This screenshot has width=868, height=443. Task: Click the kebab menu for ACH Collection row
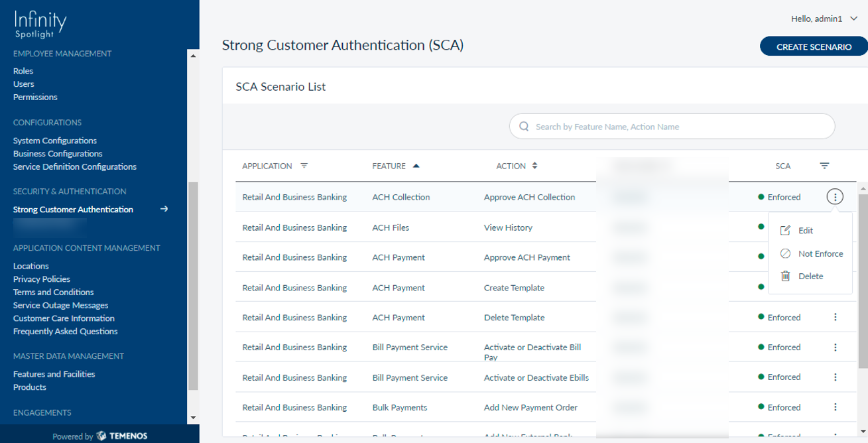835,197
